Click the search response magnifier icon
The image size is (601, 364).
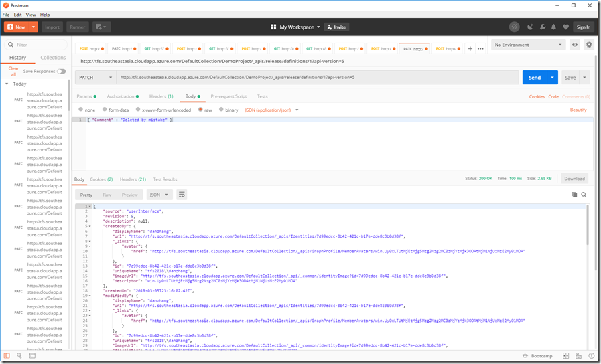coord(584,195)
